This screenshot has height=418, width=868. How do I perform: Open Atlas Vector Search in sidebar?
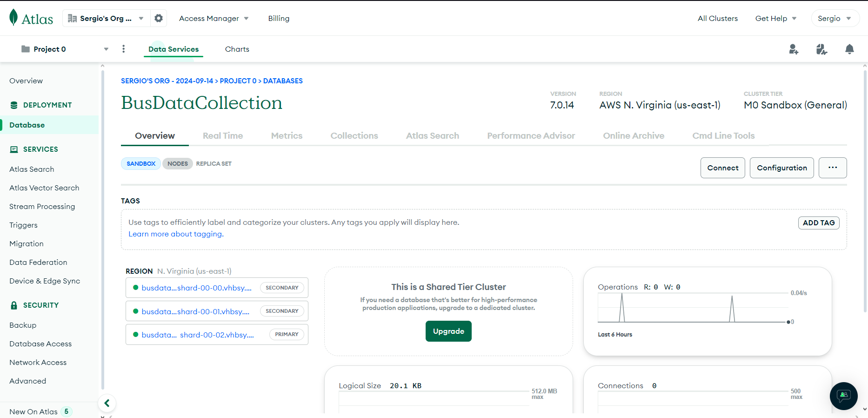tap(44, 188)
